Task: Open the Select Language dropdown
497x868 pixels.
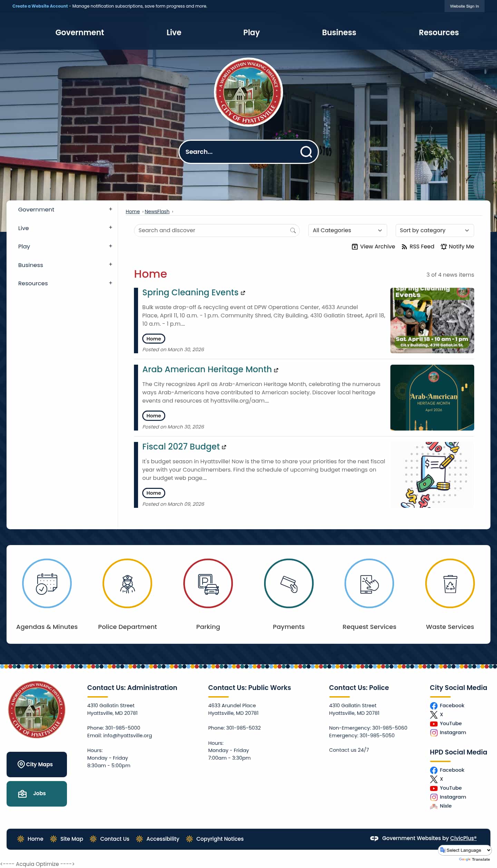Action: tap(465, 850)
